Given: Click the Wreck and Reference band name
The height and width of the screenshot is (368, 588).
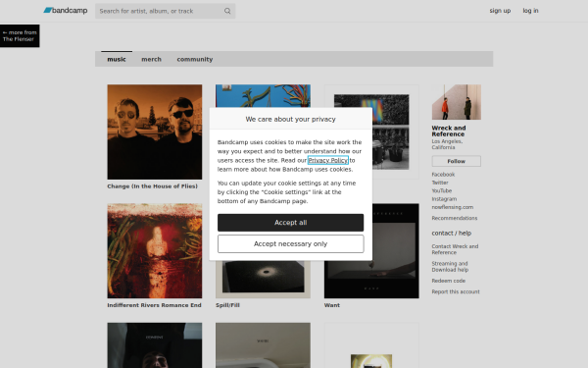Looking at the screenshot, I should (x=449, y=131).
